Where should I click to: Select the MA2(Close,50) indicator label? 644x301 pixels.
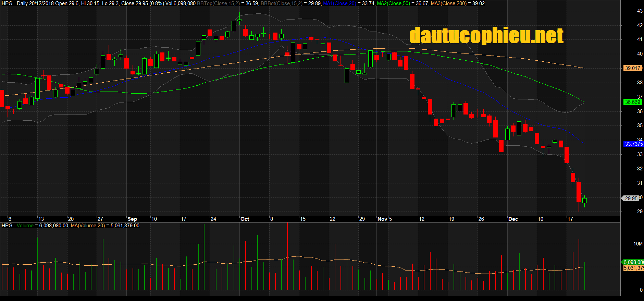[x=393, y=3]
